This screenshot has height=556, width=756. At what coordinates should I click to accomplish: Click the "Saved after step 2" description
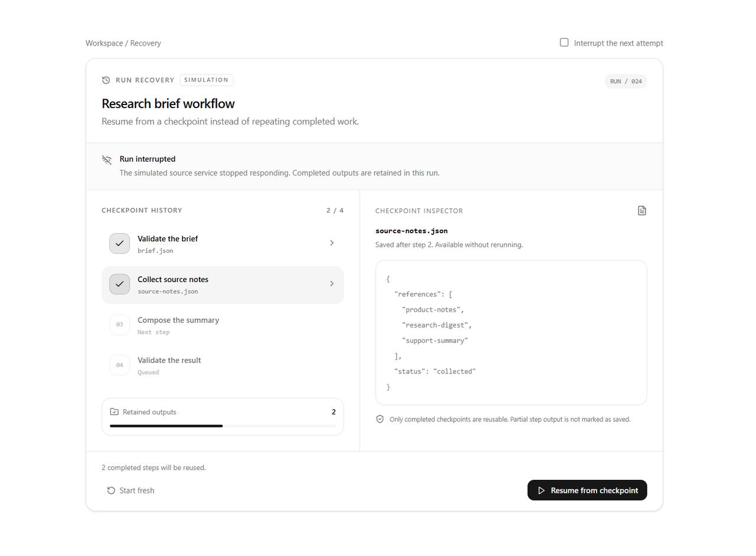(449, 244)
